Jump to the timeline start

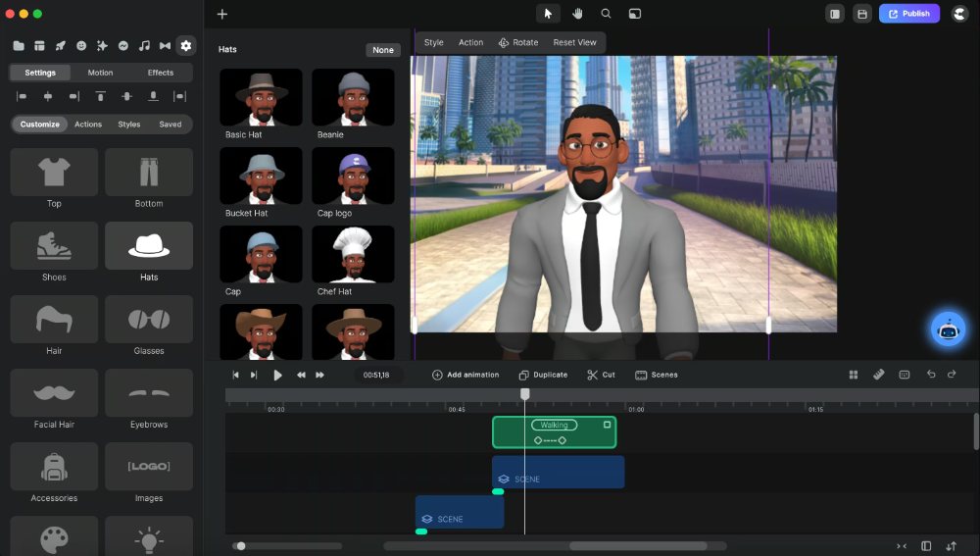pyautogui.click(x=235, y=375)
